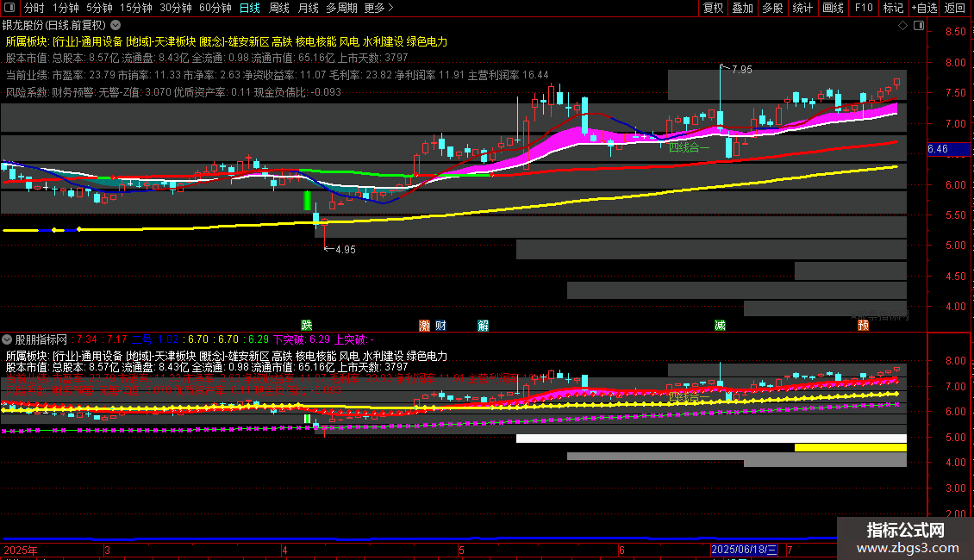Open the 股朋指标网 indicator dropdown
Viewport: 974px width, 560px height.
click(x=7, y=339)
